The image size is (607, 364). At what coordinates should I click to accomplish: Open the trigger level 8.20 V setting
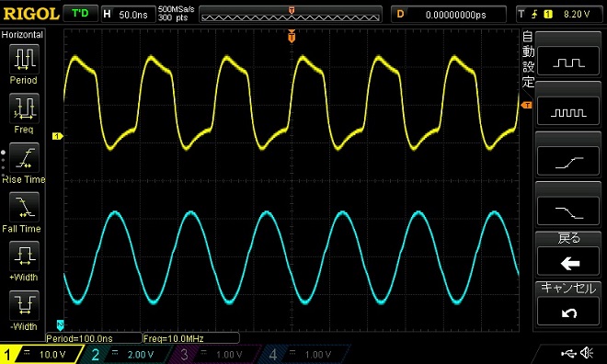coord(559,15)
